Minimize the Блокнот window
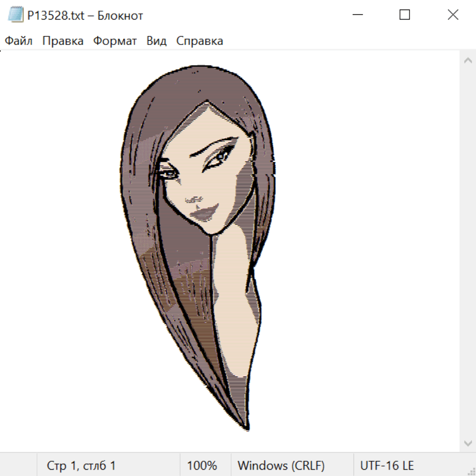This screenshot has height=476, width=476. click(x=357, y=15)
